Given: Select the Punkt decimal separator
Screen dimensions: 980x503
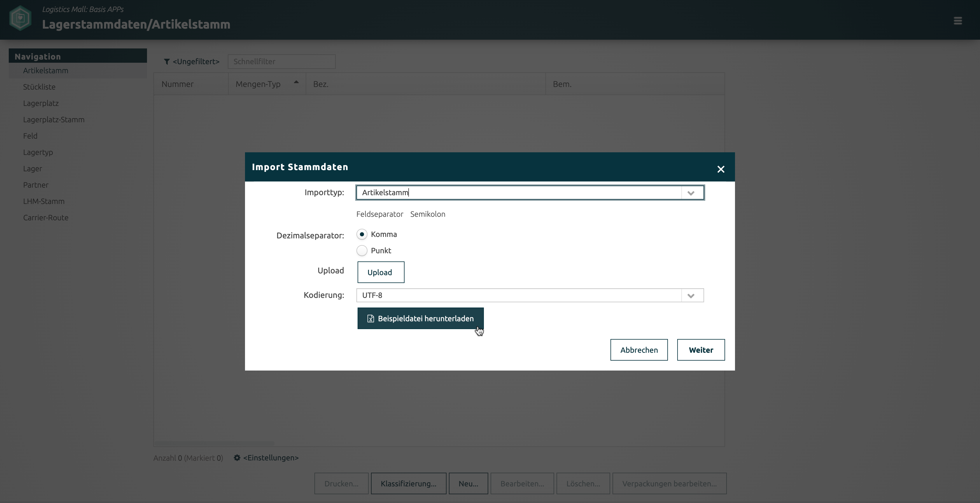Looking at the screenshot, I should (x=362, y=251).
